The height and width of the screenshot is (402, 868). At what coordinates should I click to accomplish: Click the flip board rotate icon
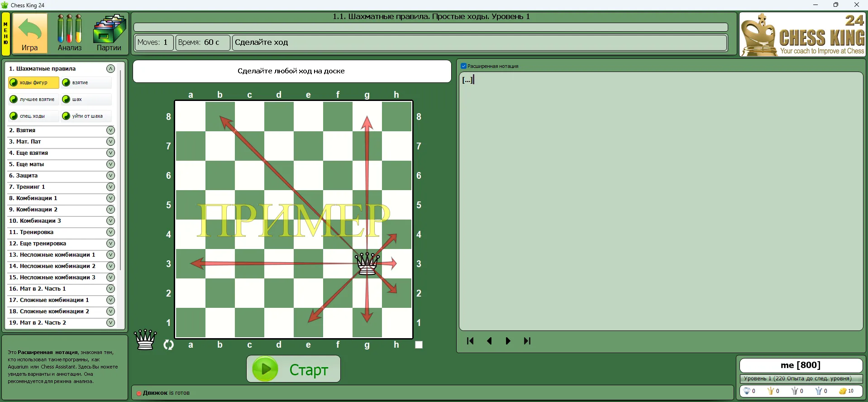pyautogui.click(x=168, y=345)
